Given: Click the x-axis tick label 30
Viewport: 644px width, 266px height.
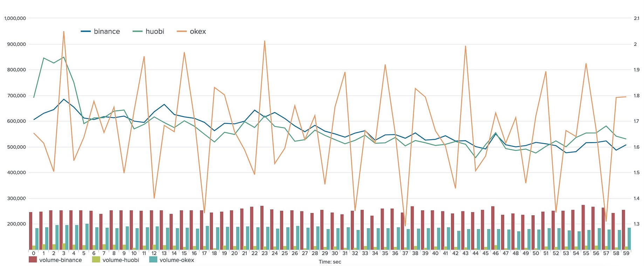Looking at the screenshot, I should tap(335, 253).
